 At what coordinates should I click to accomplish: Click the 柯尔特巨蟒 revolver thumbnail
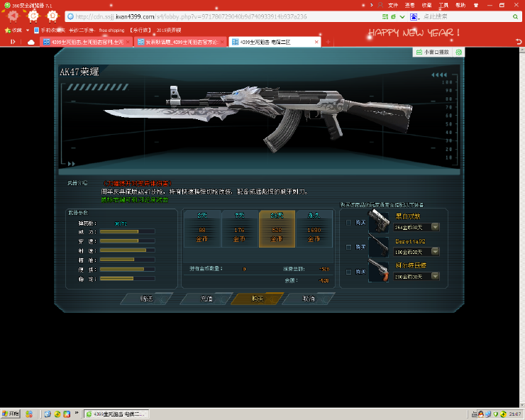click(378, 270)
